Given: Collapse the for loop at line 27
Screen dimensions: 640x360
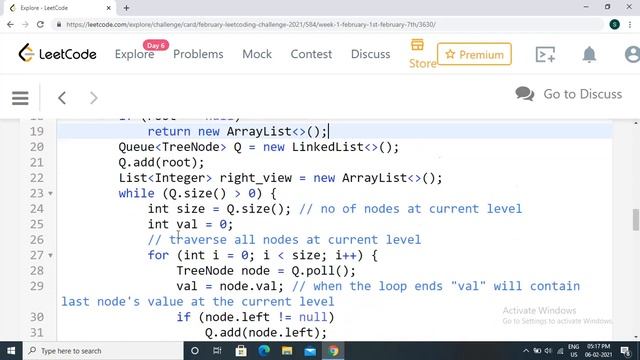Looking at the screenshot, I should (x=51, y=256).
